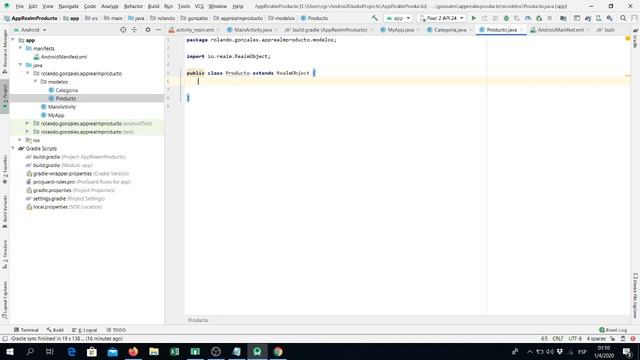Open the Logcat tool window

point(84,330)
